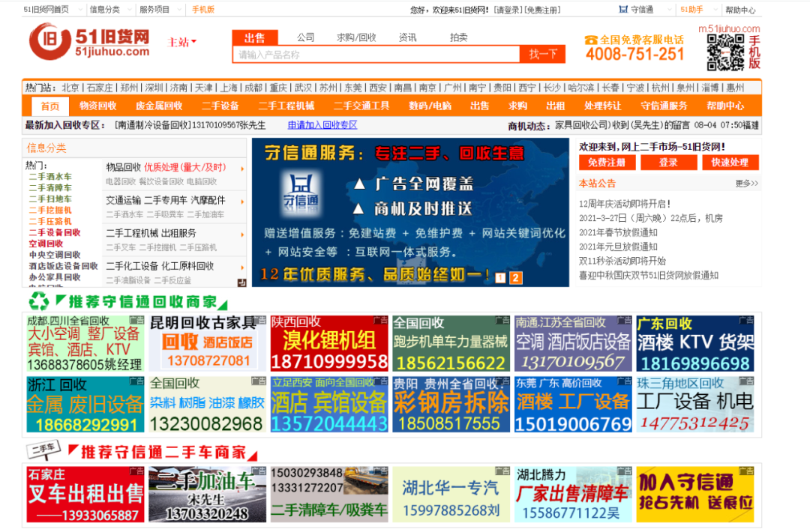This screenshot has width=810, height=532.
Task: Click 更多>> beside 本站公告
Action: 746,183
